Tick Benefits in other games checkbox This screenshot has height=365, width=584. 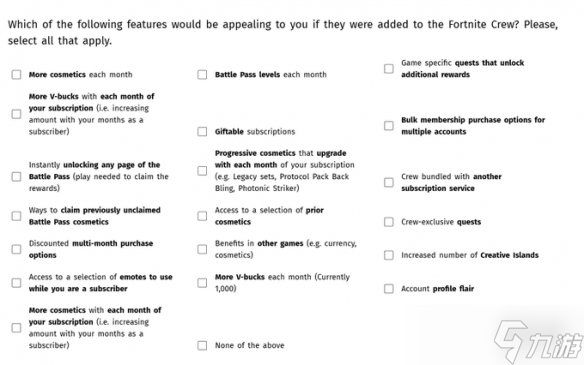pyautogui.click(x=202, y=249)
